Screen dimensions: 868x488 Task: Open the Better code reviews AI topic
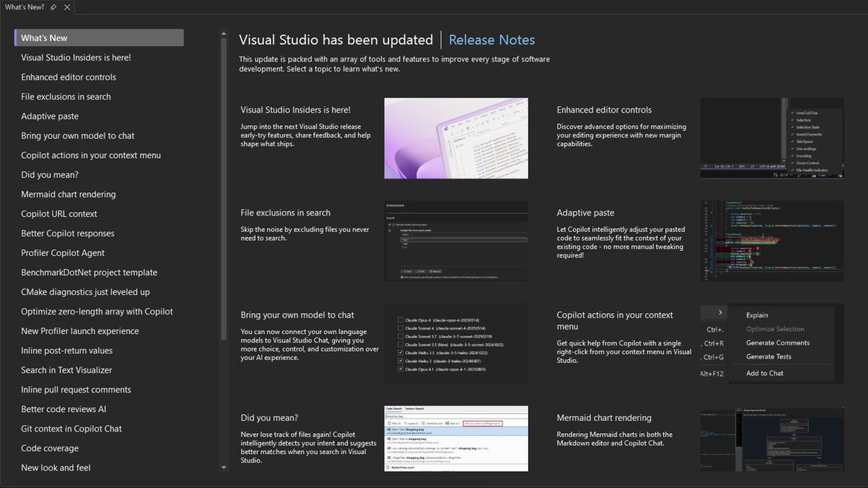point(64,408)
